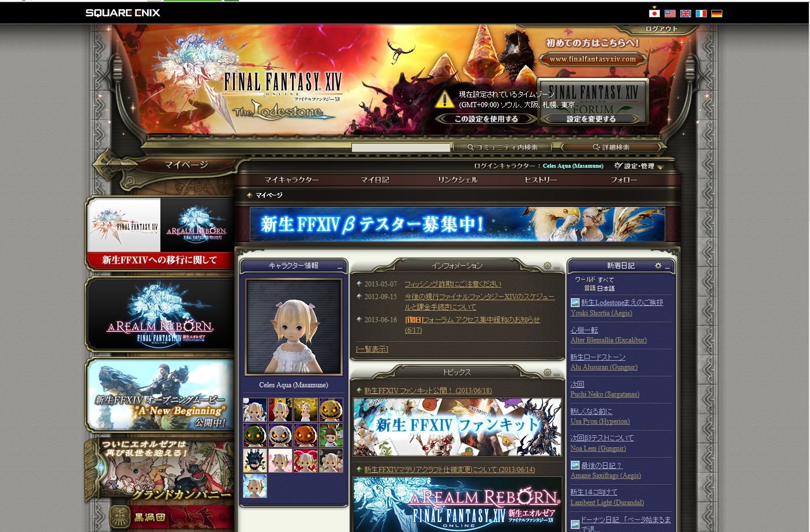The image size is (810, 532).
Task: Click the ログアウト button
Action: (x=662, y=29)
